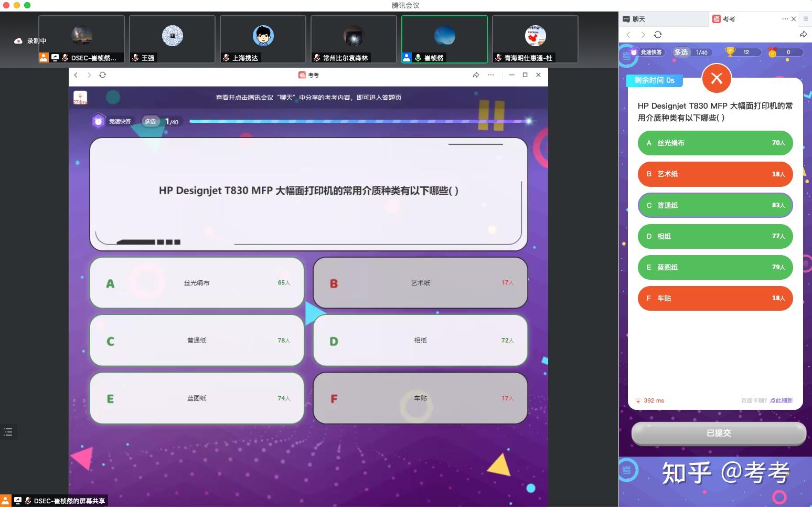Click the back arrow in the shared 考考 window
812x507 pixels.
[76, 75]
